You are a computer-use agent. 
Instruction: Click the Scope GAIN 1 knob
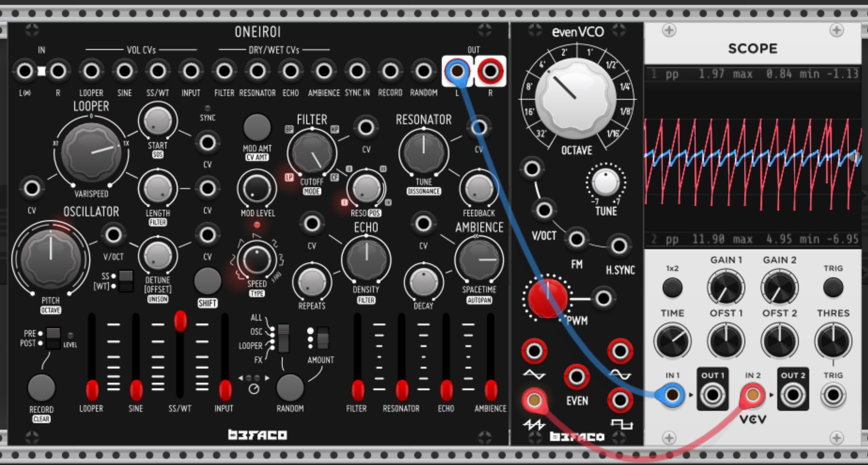(x=726, y=288)
